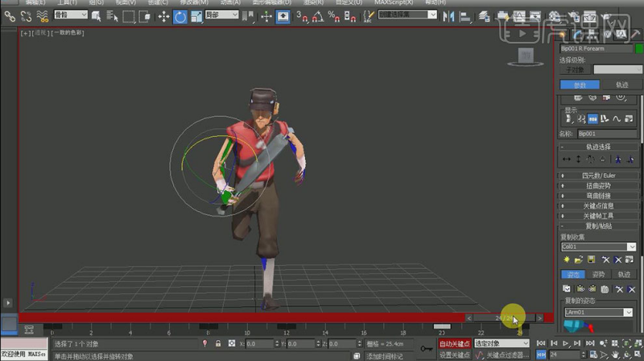The width and height of the screenshot is (644, 361).
Task: Toggle the 自动关键点 Auto Key button
Action: click(x=454, y=344)
